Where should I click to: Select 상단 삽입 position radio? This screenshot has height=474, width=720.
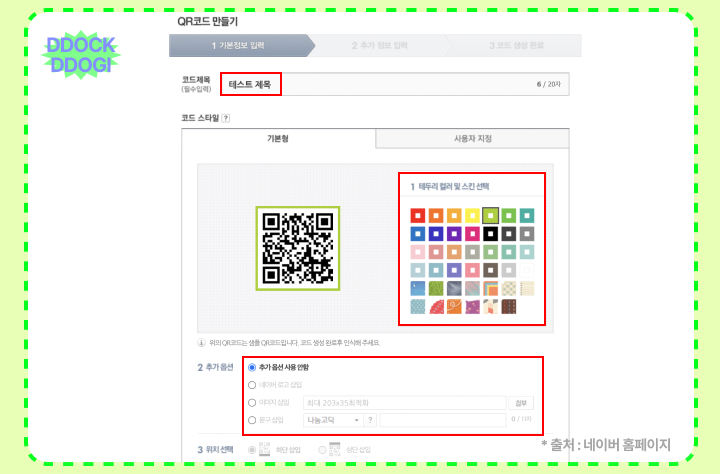click(x=322, y=450)
